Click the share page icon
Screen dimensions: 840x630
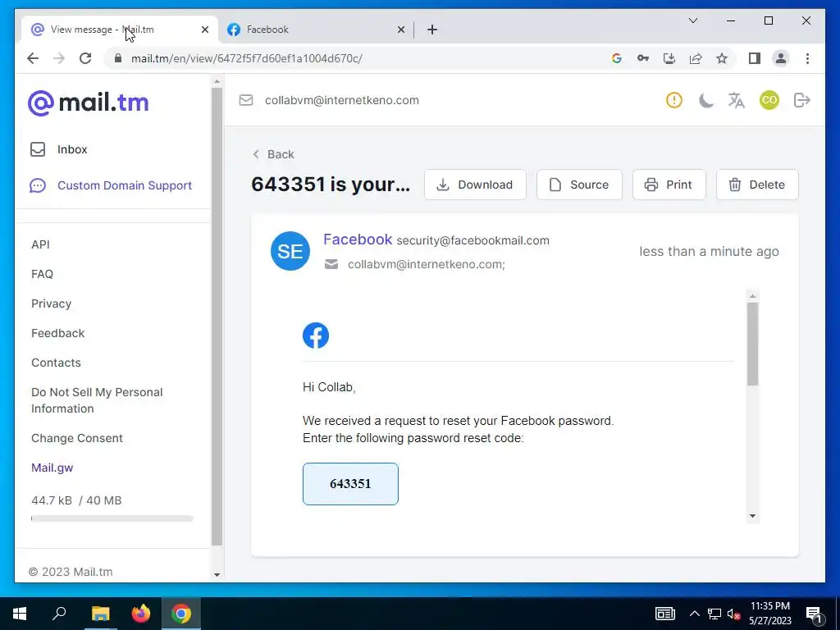pyautogui.click(x=696, y=58)
